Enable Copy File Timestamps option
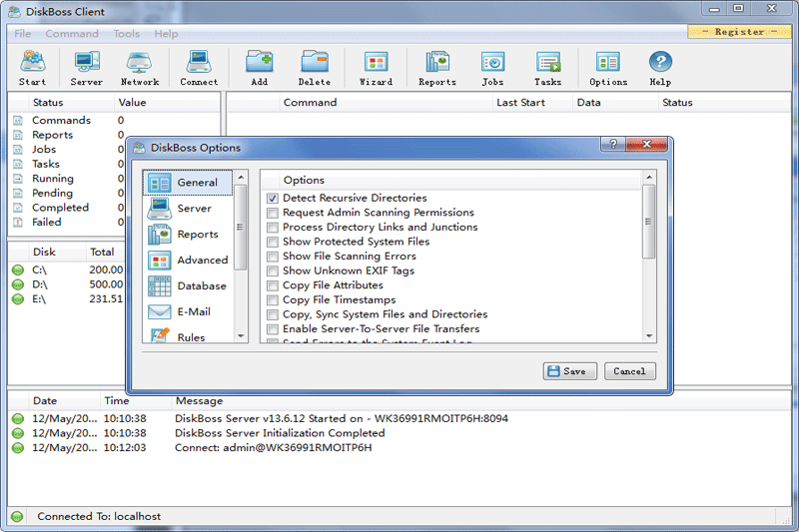 [x=273, y=299]
